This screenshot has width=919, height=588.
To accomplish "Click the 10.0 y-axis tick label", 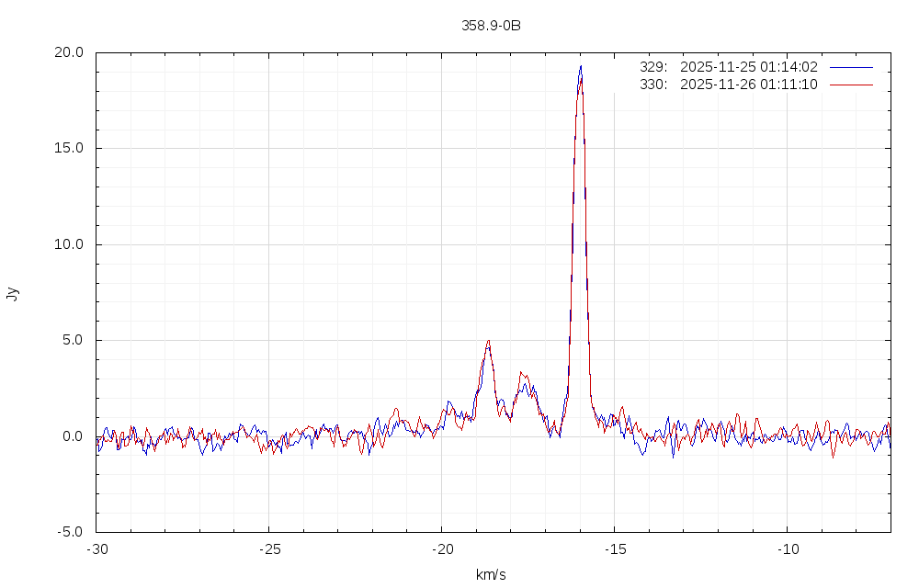I will point(69,244).
